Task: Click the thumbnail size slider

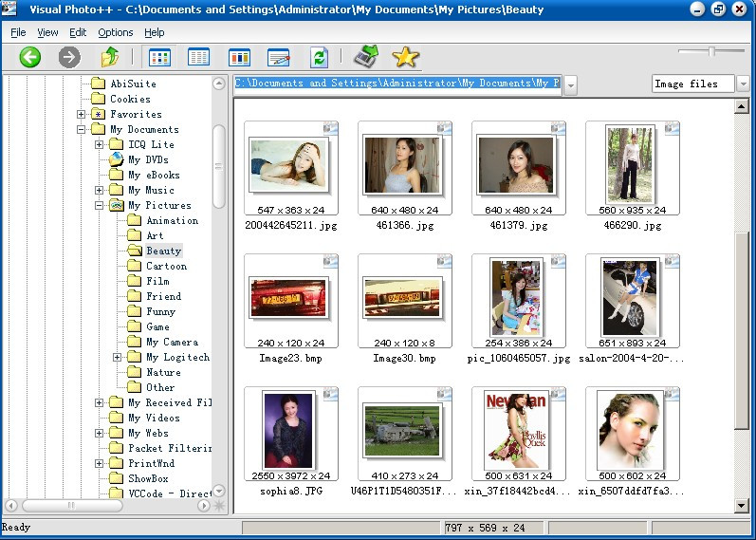Action: point(713,50)
